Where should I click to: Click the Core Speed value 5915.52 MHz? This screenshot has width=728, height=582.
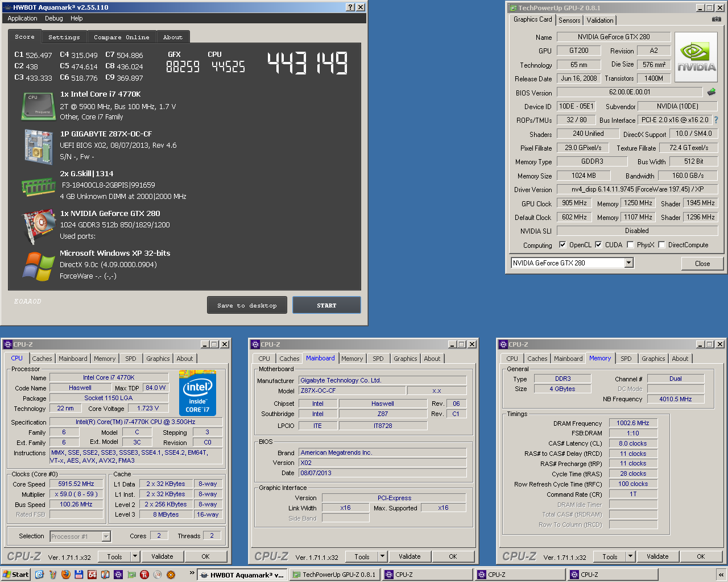coord(76,484)
